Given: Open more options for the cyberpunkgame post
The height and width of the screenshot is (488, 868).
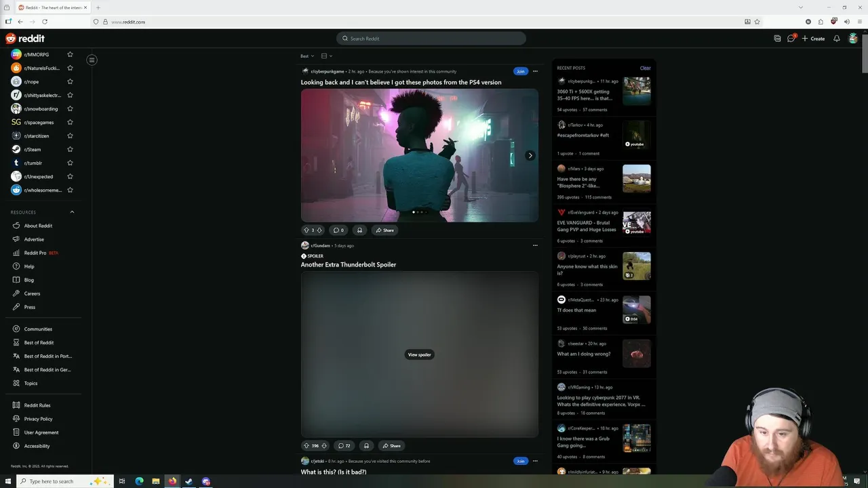Looking at the screenshot, I should (x=535, y=71).
